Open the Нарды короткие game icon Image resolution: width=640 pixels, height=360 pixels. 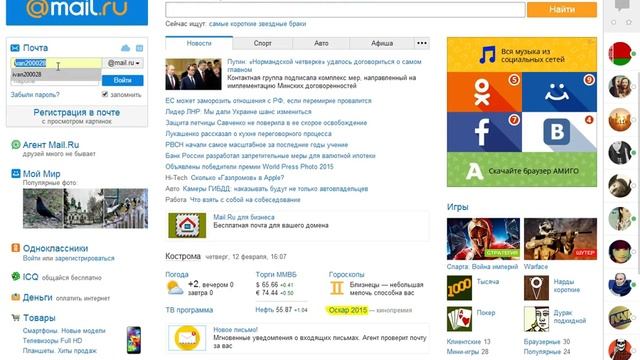point(536,288)
